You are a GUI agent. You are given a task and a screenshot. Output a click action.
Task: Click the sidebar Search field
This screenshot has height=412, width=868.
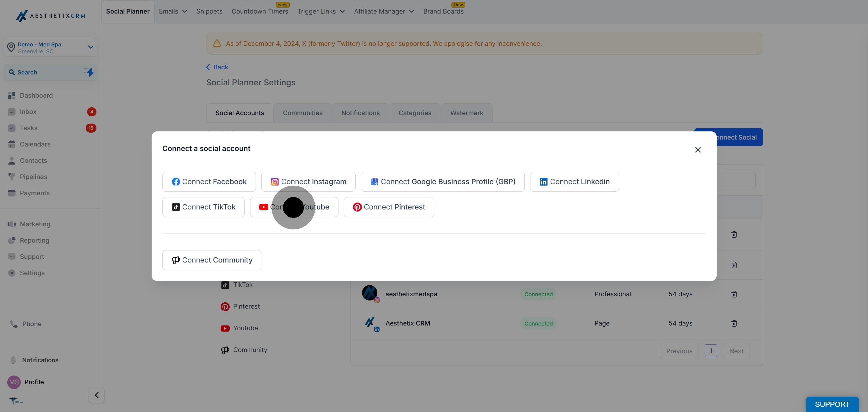click(x=51, y=72)
